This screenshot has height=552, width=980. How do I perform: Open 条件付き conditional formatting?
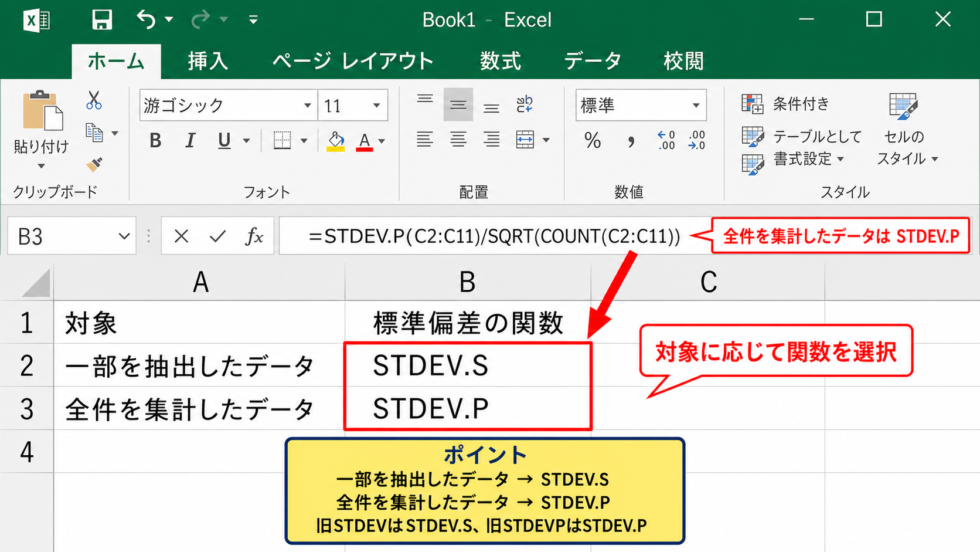click(786, 104)
